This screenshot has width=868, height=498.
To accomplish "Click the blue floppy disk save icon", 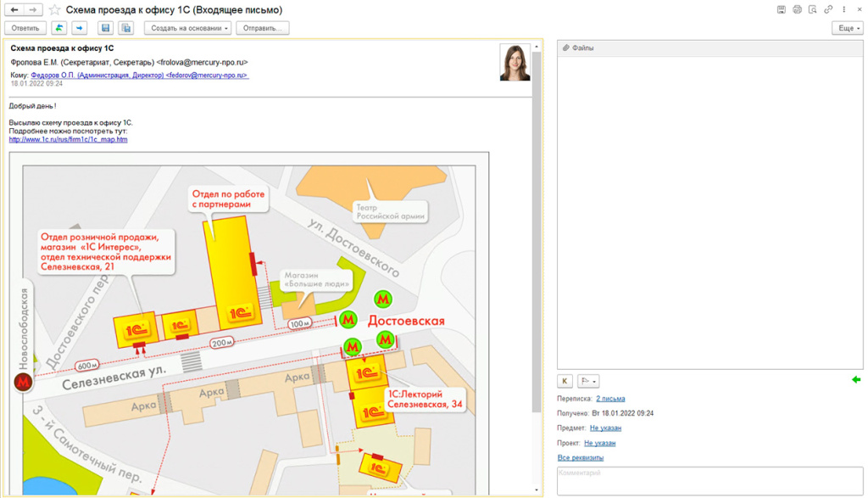I will 106,28.
